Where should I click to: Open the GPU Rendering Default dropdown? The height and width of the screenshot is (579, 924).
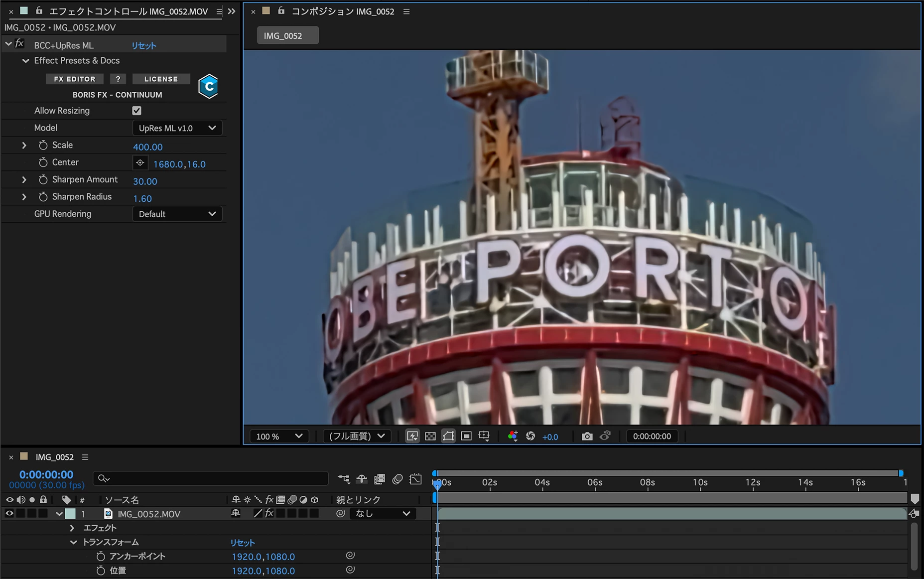177,214
